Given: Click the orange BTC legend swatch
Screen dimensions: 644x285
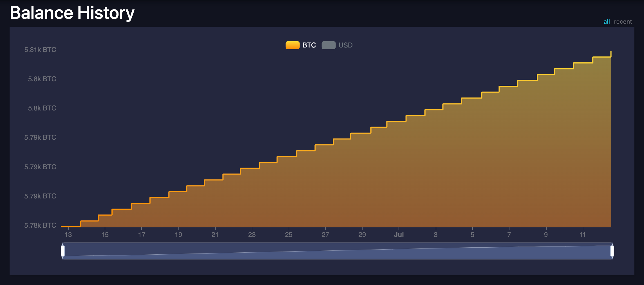Looking at the screenshot, I should click(292, 45).
